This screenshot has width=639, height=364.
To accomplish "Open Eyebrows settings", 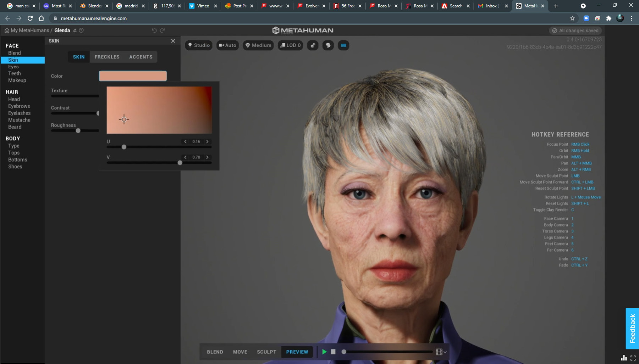I will coord(19,106).
